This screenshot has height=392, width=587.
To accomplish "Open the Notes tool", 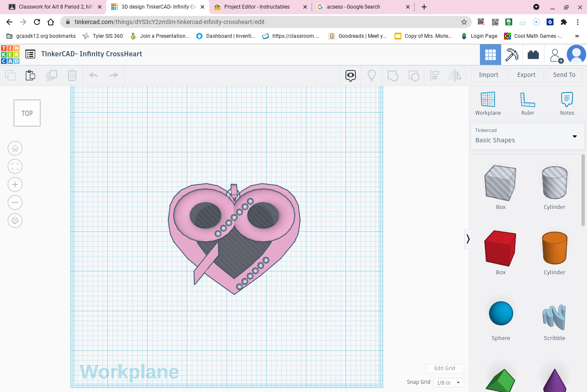I will (x=567, y=104).
